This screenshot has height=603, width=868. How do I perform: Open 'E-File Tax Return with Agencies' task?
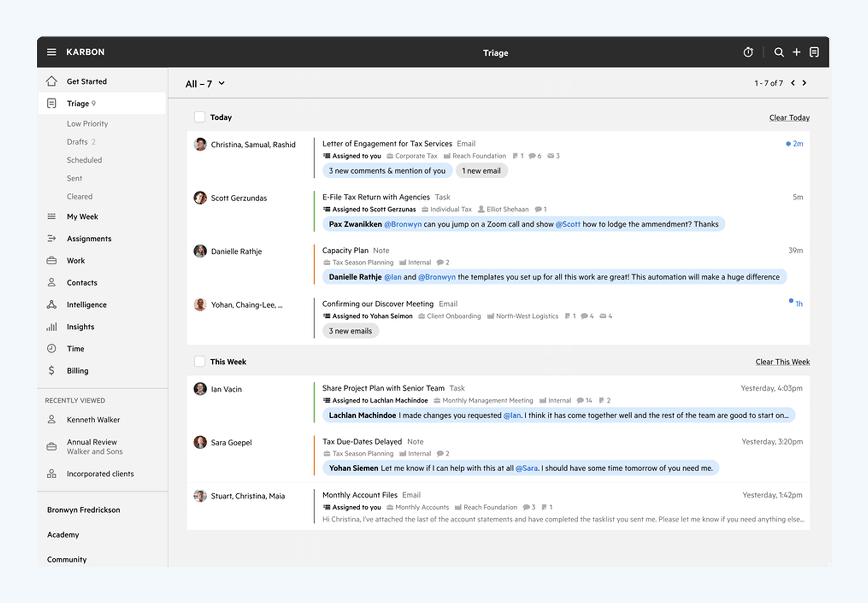[x=376, y=197]
